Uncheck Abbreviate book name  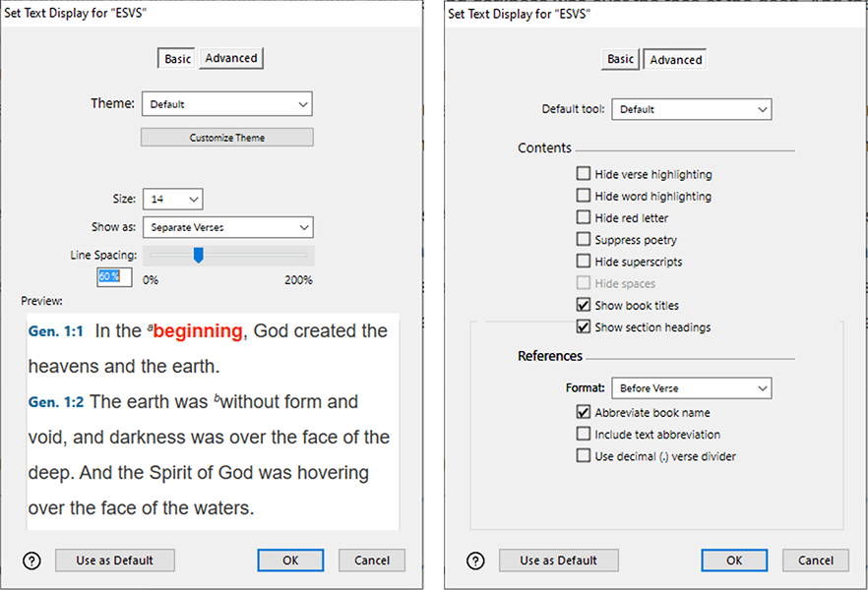click(584, 413)
